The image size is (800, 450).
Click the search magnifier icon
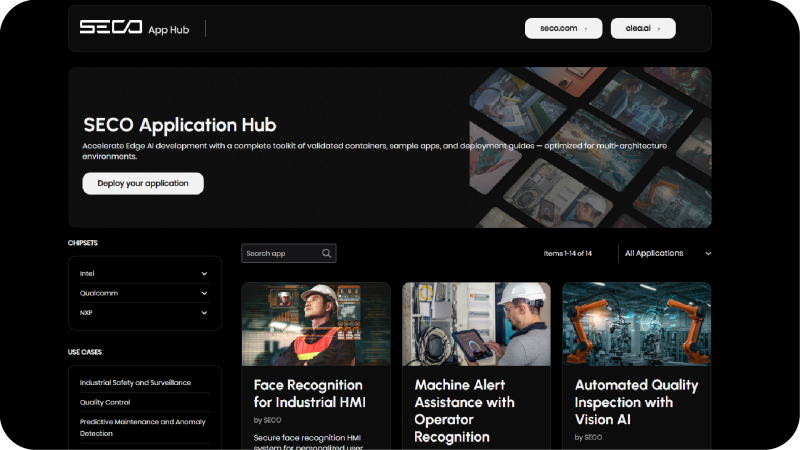click(327, 253)
